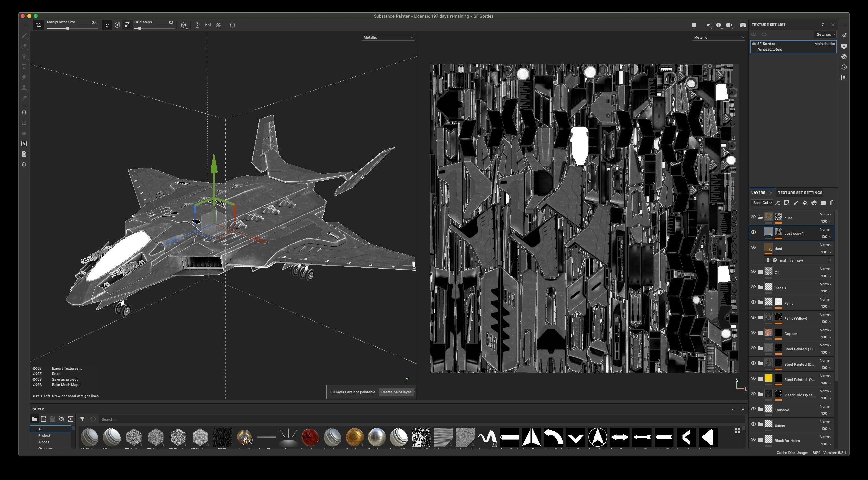
Task: Activate the Rotate manipulator icon
Action: pyautogui.click(x=117, y=25)
